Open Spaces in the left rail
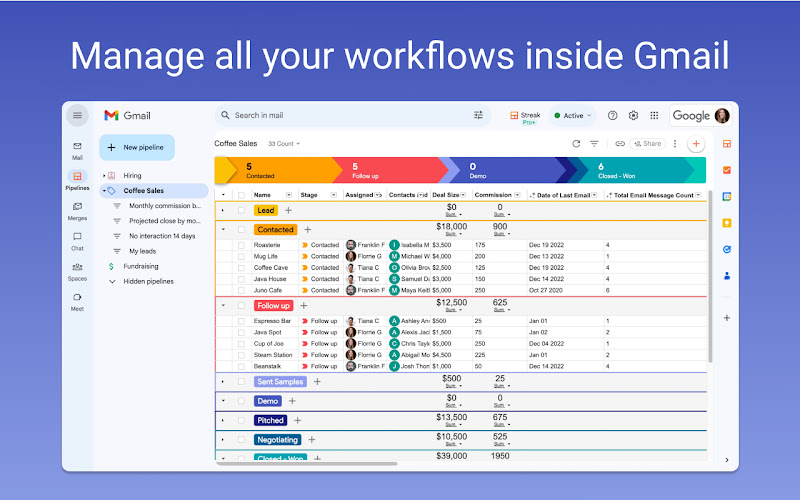The width and height of the screenshot is (800, 500). point(78,271)
